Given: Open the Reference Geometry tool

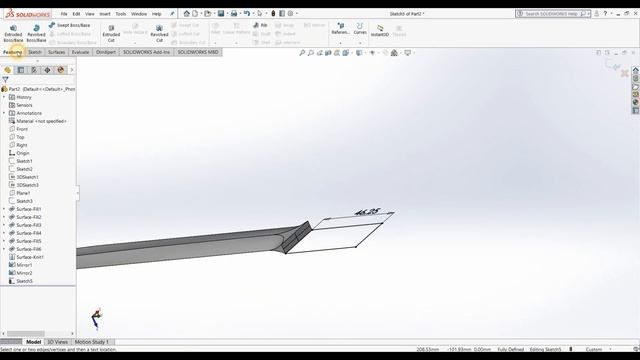Looking at the screenshot, I should point(340,29).
